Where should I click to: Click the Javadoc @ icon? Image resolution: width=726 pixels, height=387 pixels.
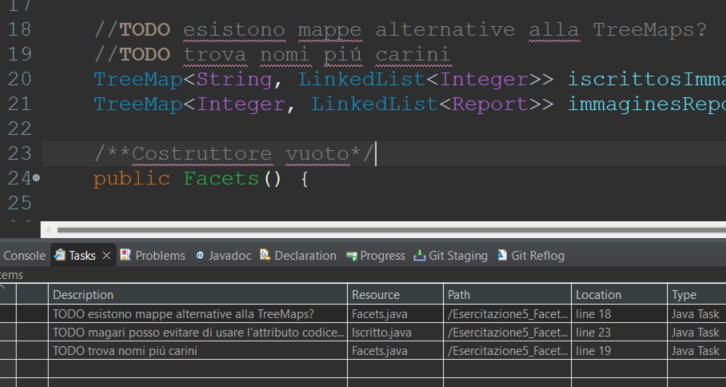[x=200, y=256]
